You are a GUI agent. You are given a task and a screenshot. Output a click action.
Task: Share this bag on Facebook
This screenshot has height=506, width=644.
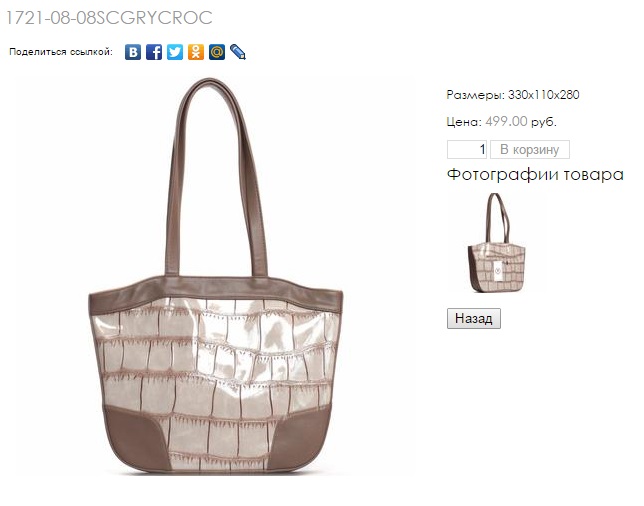pyautogui.click(x=154, y=52)
